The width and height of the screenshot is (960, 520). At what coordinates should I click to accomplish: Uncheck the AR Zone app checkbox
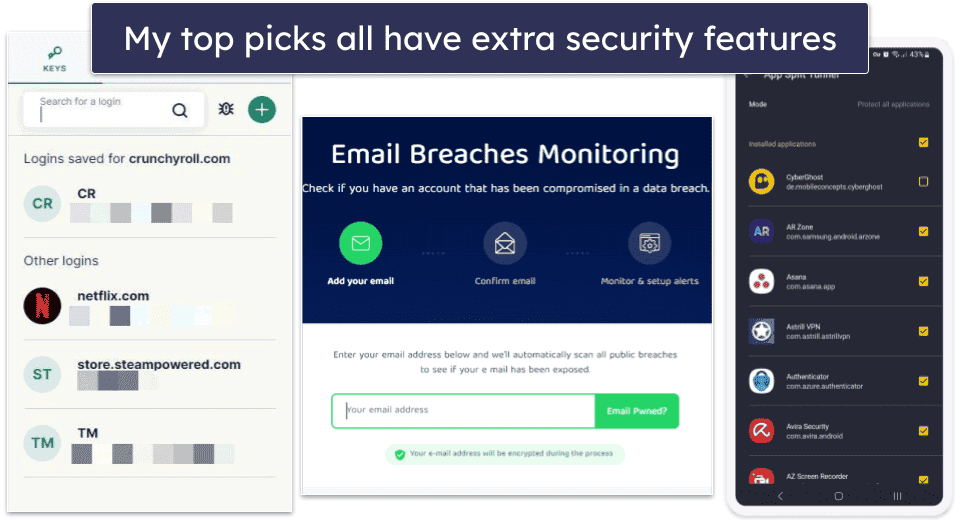tap(923, 232)
